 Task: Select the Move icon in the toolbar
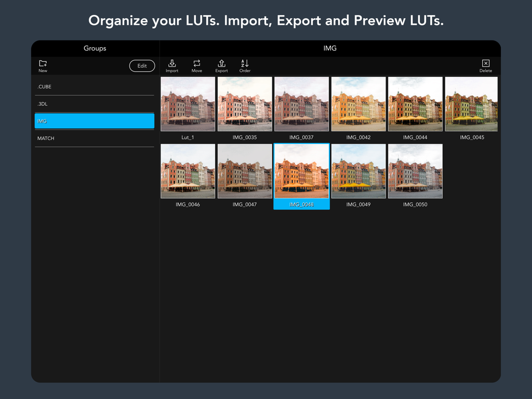point(196,65)
